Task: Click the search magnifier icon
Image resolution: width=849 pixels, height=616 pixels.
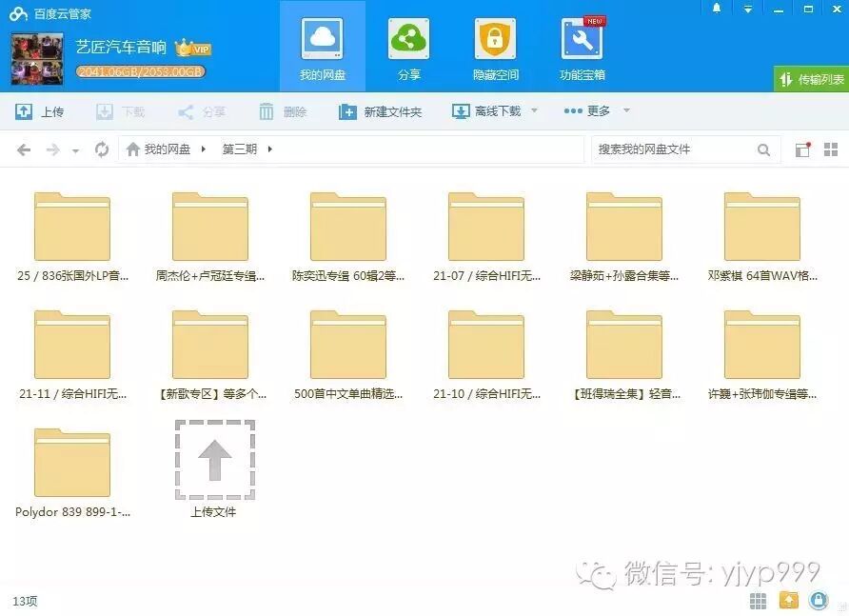Action: [x=763, y=150]
